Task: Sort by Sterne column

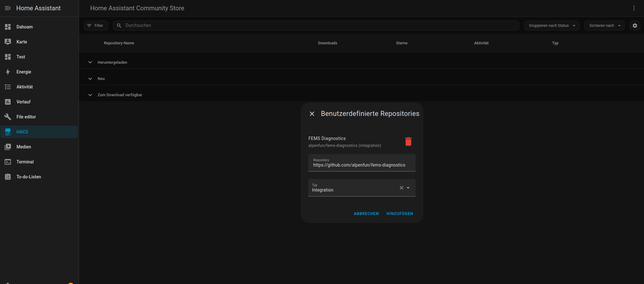Action: tap(402, 43)
